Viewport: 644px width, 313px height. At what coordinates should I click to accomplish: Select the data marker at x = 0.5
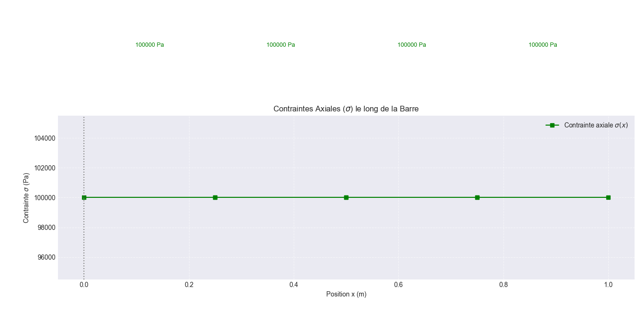point(346,197)
